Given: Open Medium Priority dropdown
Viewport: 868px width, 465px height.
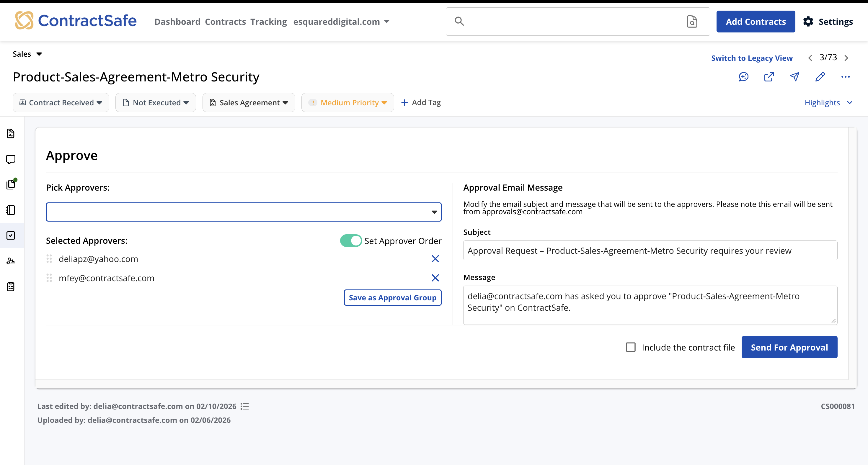Looking at the screenshot, I should 348,102.
